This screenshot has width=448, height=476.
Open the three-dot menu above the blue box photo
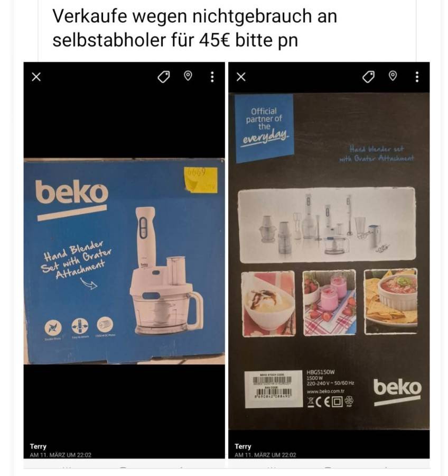212,77
